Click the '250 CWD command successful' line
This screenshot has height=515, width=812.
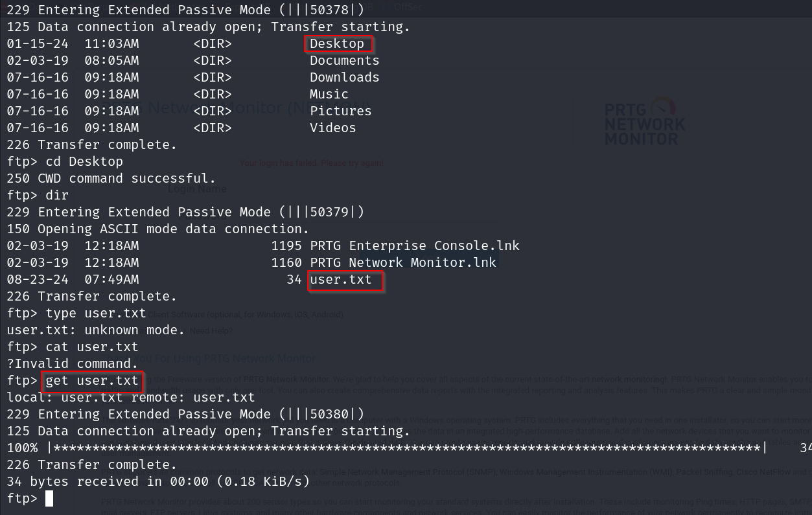[111, 178]
